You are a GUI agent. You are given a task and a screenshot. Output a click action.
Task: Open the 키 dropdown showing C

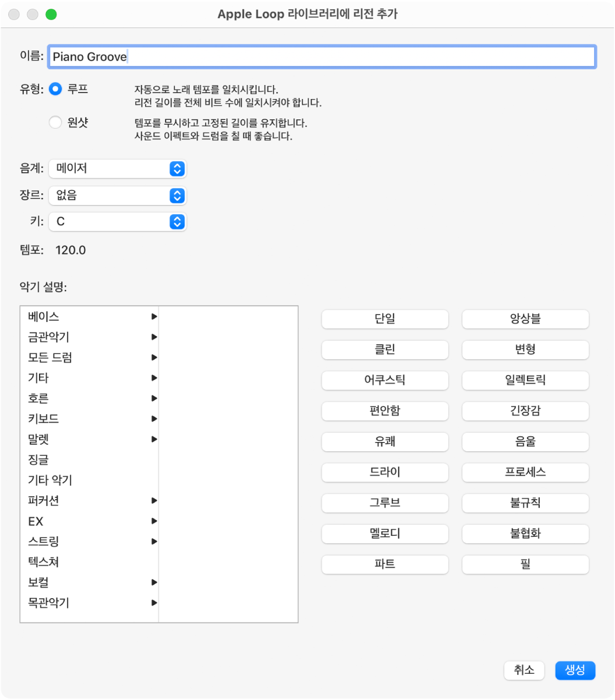[118, 222]
